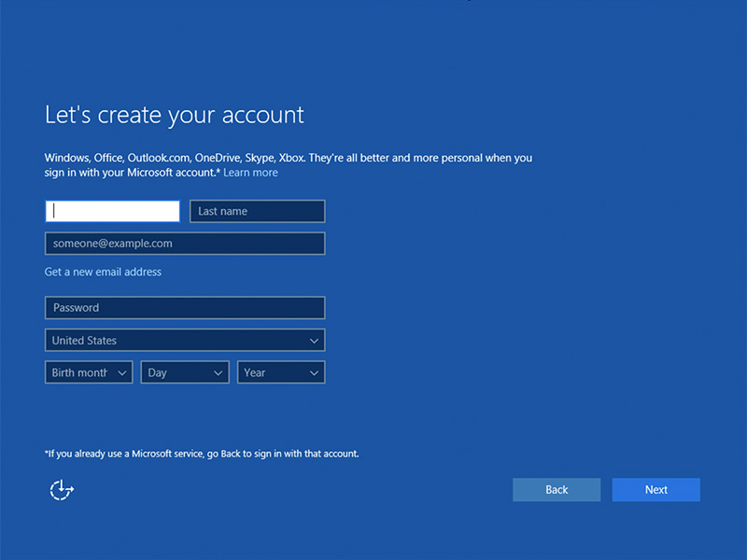Click the country selector chevron
The width and height of the screenshot is (747, 560).
click(x=315, y=340)
